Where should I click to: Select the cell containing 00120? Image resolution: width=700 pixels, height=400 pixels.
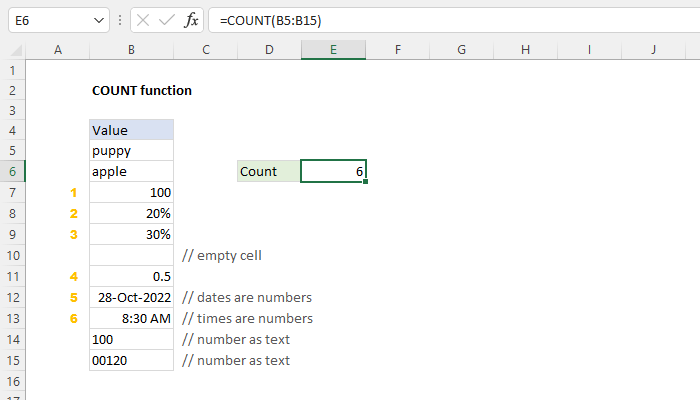coord(131,360)
